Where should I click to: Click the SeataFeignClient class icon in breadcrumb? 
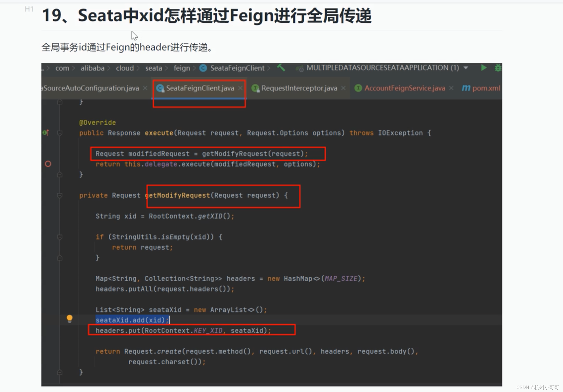point(203,68)
